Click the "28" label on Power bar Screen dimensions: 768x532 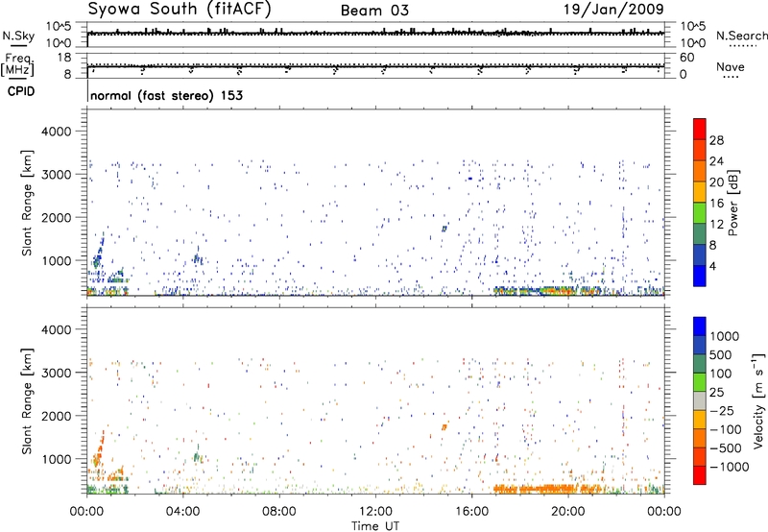tap(716, 140)
